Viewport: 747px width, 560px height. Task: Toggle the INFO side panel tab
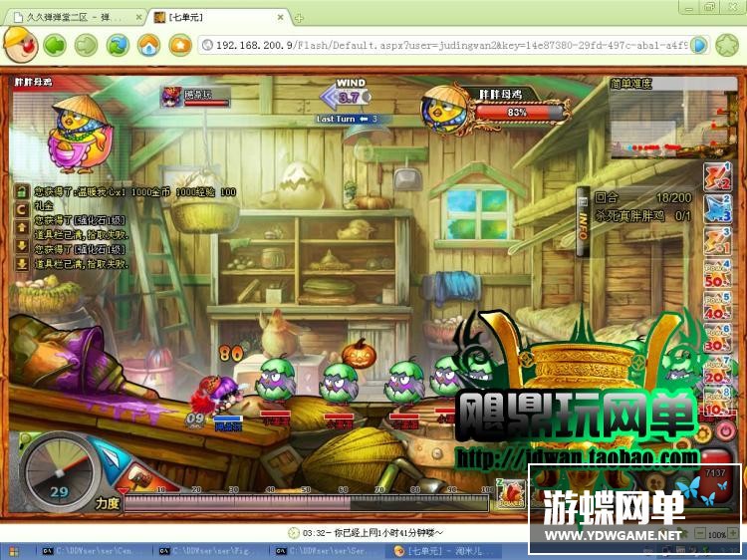(583, 221)
